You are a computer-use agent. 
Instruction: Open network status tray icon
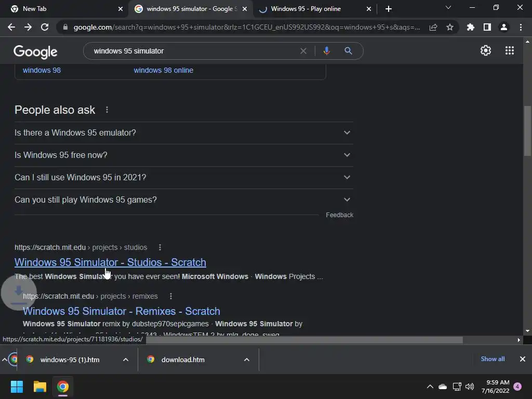tap(457, 387)
